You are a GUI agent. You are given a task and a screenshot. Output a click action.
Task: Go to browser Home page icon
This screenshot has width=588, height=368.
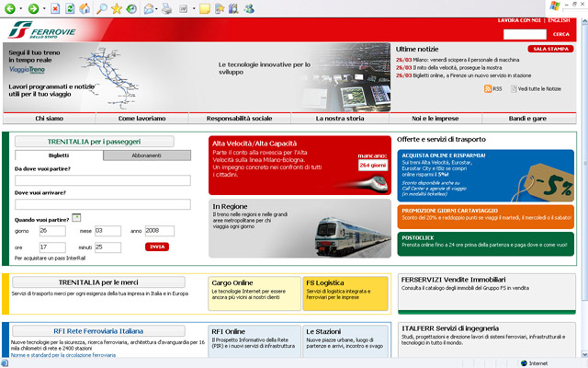[x=85, y=8]
